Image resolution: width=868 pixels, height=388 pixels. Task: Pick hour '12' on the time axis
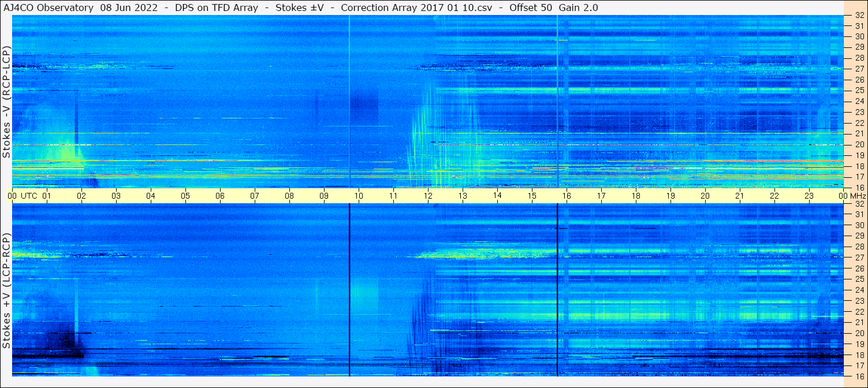[428, 196]
